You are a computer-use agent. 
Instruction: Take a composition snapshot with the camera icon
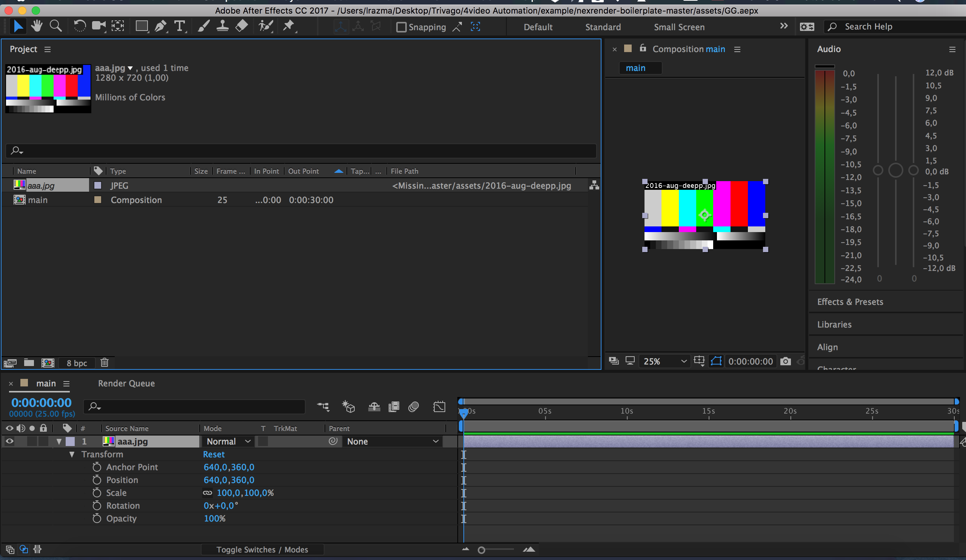pyautogui.click(x=786, y=361)
